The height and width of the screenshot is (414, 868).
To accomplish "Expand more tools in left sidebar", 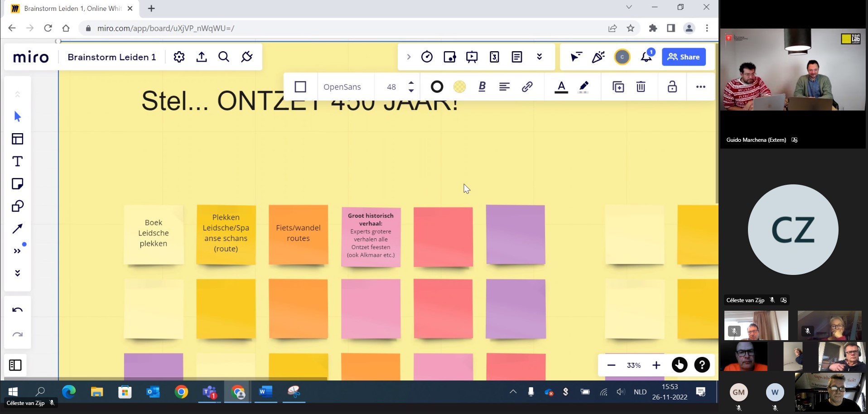I will coord(18,251).
